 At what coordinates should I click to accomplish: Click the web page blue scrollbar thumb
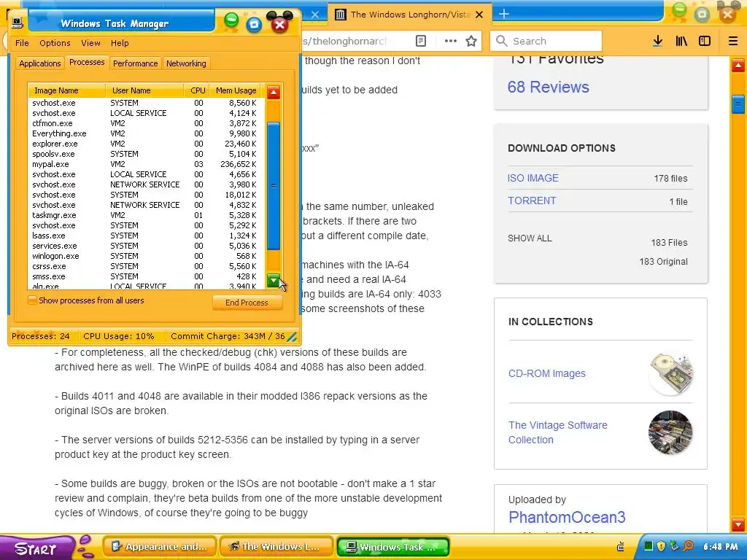[x=738, y=104]
